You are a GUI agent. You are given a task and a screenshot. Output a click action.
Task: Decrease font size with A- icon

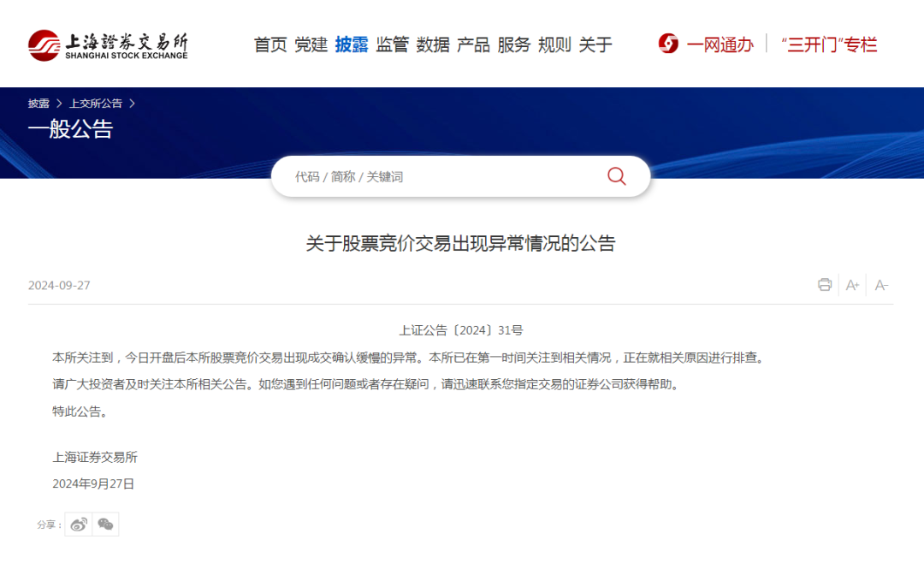coord(881,285)
